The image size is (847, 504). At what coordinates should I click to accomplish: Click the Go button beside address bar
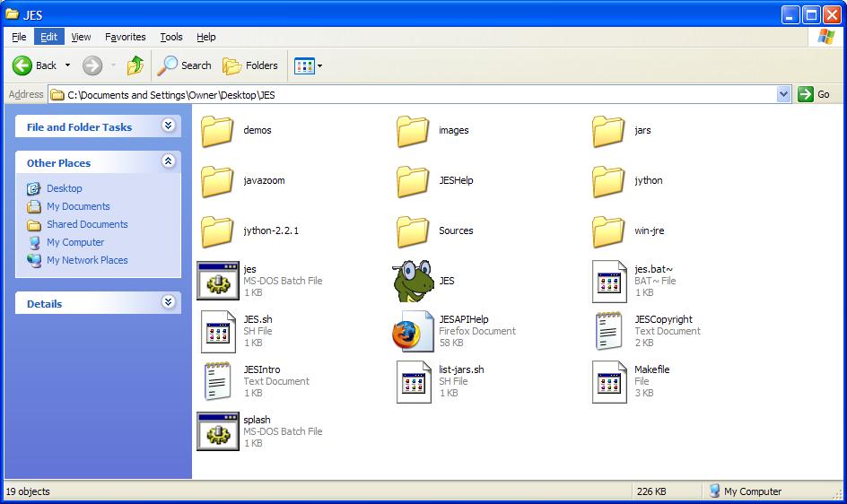click(815, 94)
